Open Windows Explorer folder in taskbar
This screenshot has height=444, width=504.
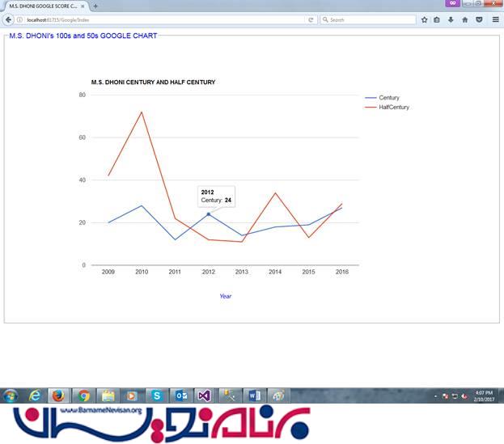[x=108, y=395]
